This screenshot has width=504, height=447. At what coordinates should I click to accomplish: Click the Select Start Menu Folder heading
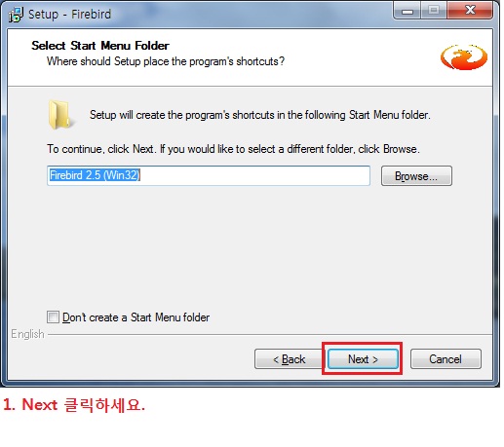pyautogui.click(x=100, y=46)
